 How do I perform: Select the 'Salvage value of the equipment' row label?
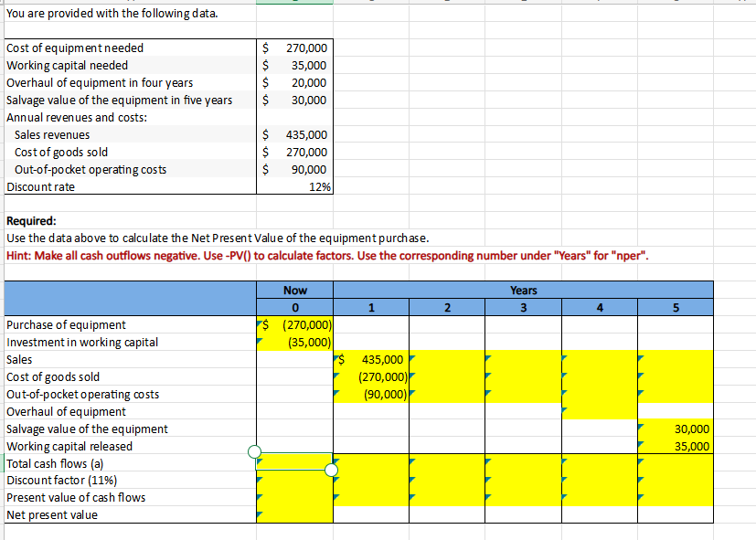click(130, 429)
